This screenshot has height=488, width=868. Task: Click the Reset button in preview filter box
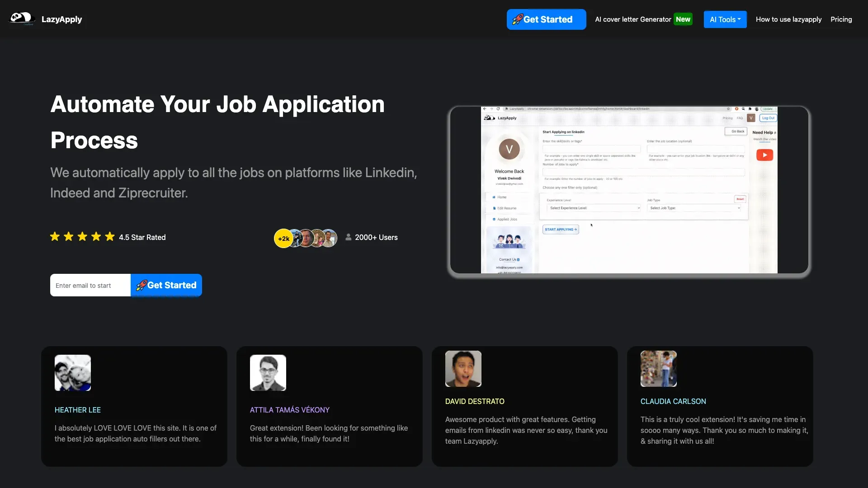(740, 199)
